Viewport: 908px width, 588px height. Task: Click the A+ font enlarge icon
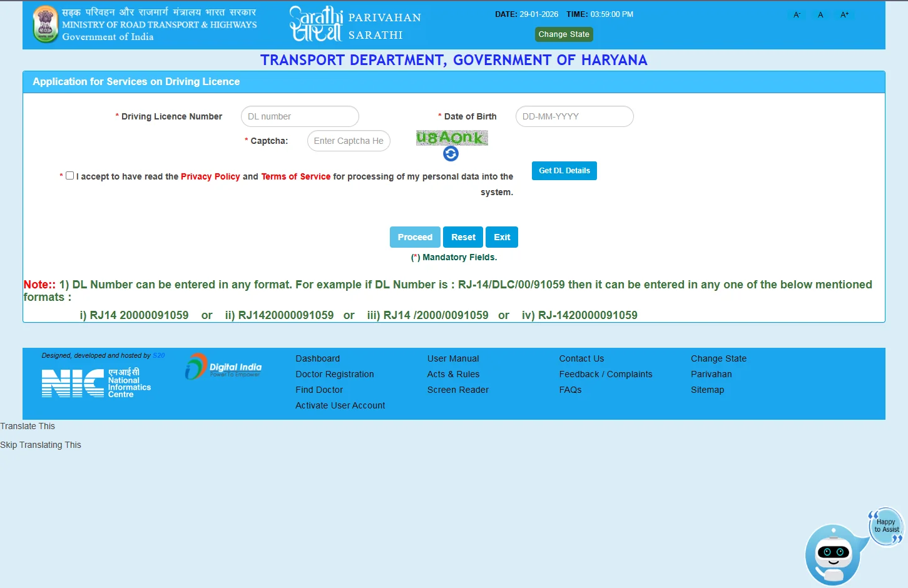tap(844, 14)
